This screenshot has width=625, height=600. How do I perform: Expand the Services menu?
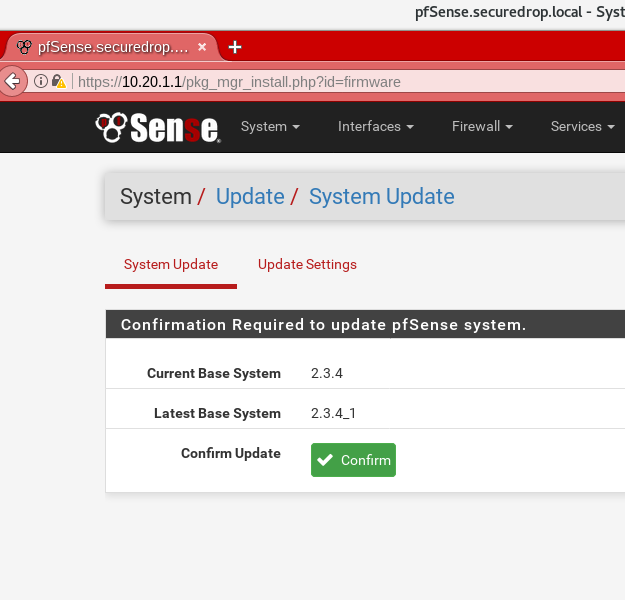pos(582,126)
